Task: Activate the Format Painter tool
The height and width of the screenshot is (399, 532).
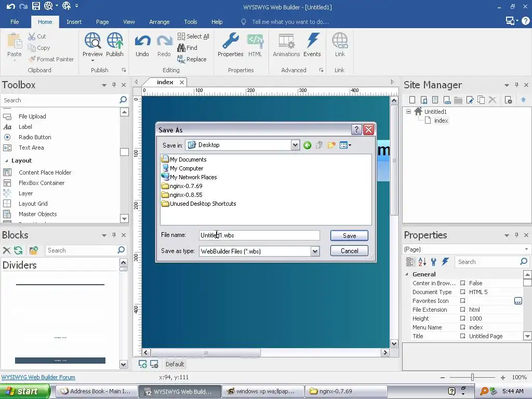Action: 51,59
